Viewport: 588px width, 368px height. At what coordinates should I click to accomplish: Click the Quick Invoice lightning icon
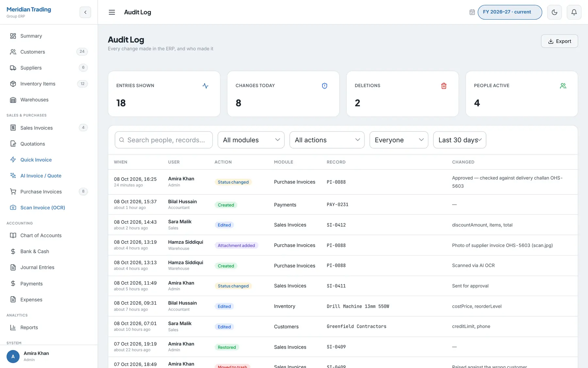tap(13, 160)
